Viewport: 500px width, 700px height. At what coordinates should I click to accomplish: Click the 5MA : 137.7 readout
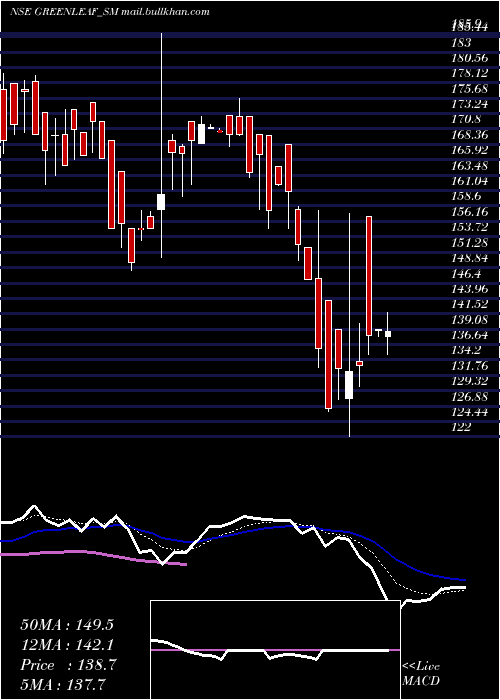[x=63, y=684]
